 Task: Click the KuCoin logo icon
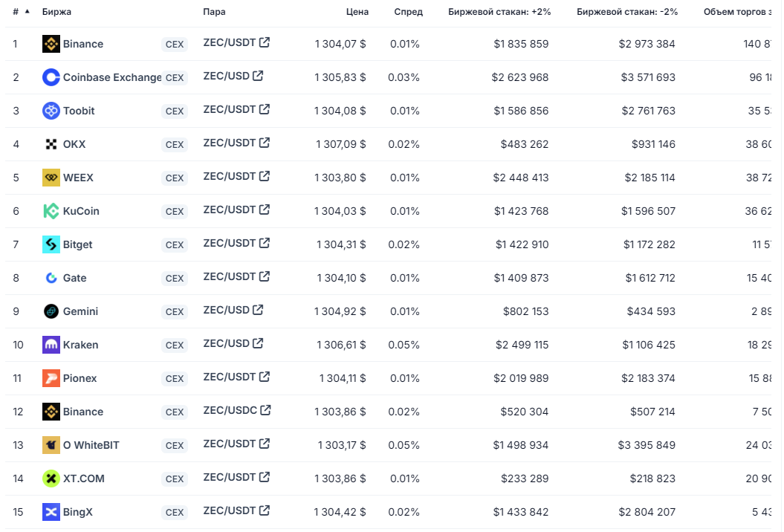pyautogui.click(x=51, y=211)
